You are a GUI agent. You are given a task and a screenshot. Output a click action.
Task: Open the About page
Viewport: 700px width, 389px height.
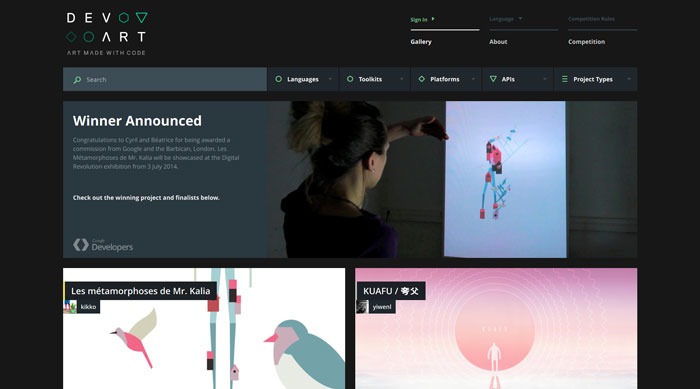pos(498,42)
